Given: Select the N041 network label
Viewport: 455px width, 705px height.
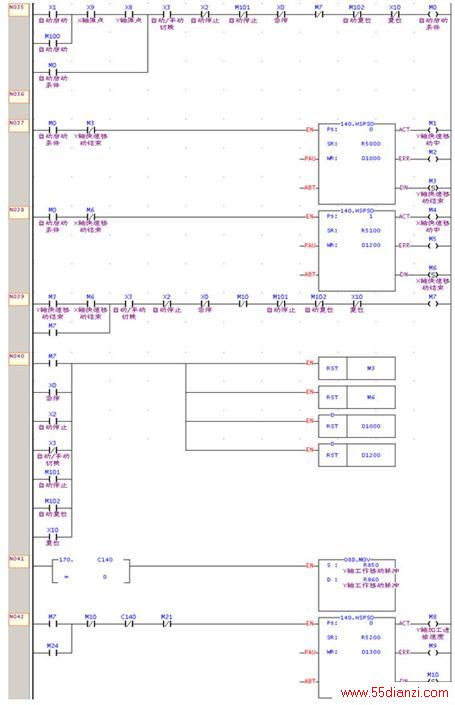Looking at the screenshot, I should tap(18, 559).
